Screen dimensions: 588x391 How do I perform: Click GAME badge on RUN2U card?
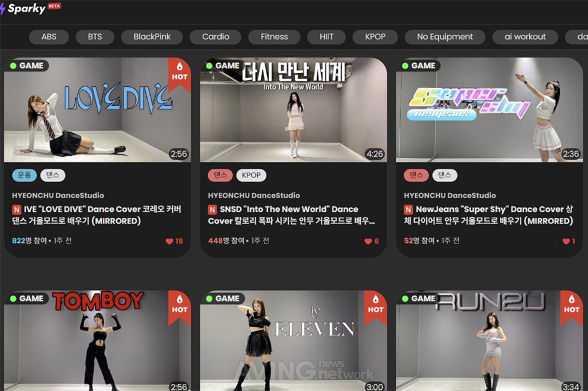419,299
